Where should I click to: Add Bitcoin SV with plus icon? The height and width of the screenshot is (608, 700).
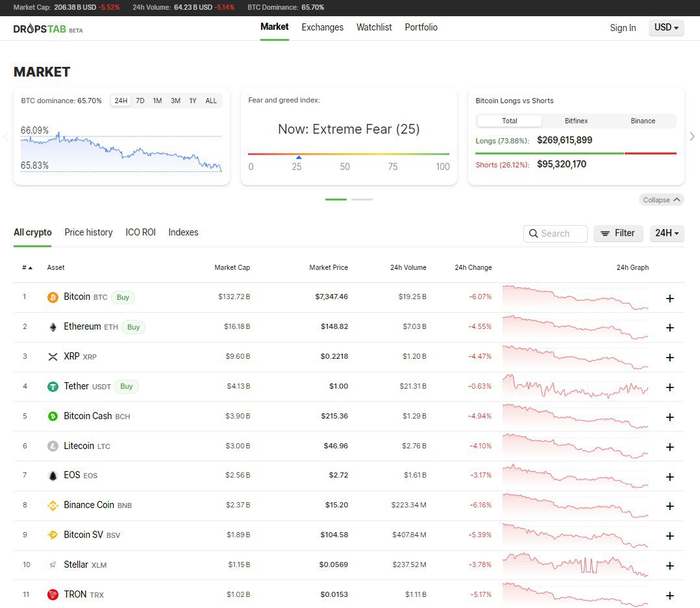click(669, 536)
